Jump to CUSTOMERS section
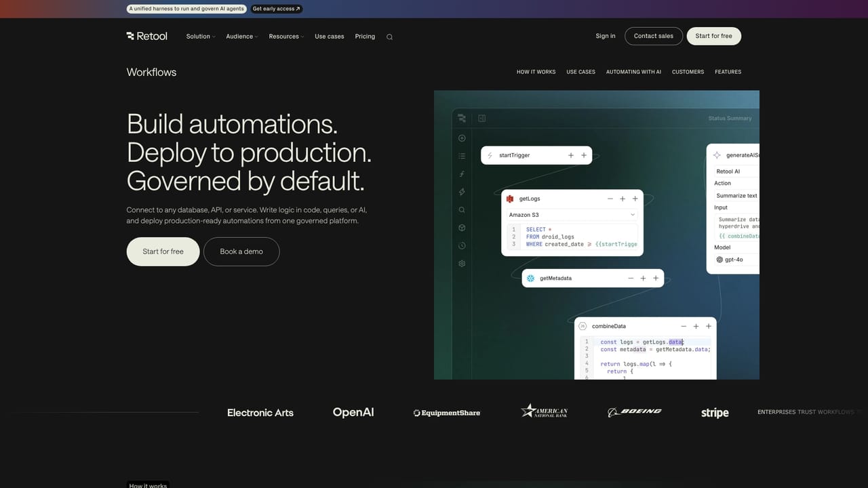 tap(688, 72)
